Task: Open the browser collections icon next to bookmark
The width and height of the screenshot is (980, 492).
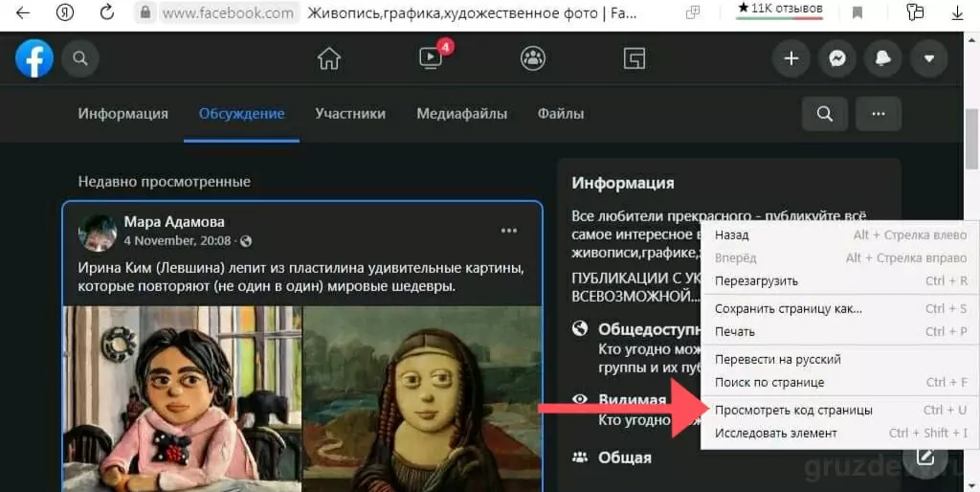Action: coord(915,11)
